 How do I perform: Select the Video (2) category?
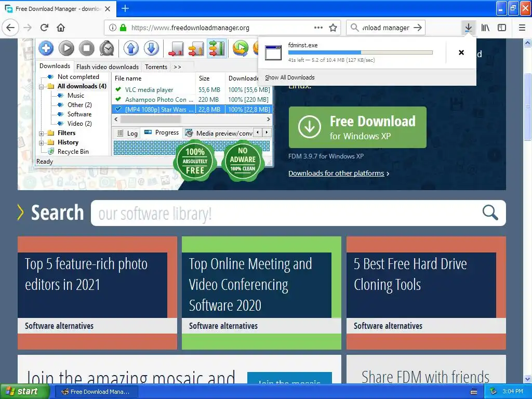(79, 124)
